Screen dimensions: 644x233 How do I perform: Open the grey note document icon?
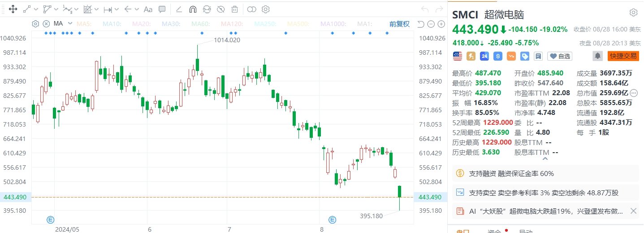539,56
